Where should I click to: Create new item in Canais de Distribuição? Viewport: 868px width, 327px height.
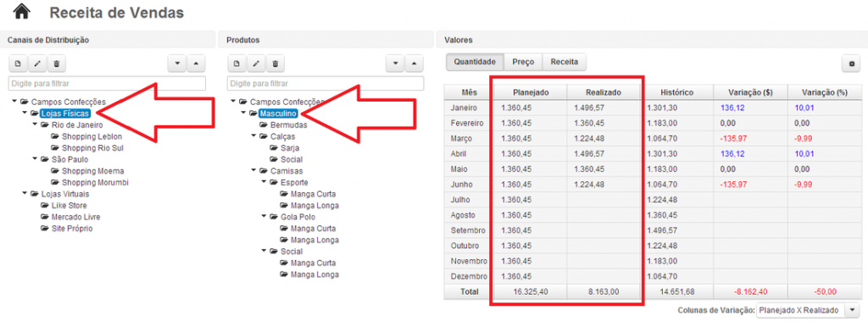(x=18, y=64)
